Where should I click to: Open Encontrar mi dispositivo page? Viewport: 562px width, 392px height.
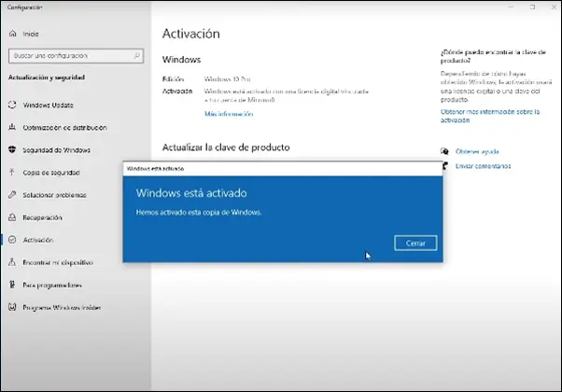(x=58, y=262)
